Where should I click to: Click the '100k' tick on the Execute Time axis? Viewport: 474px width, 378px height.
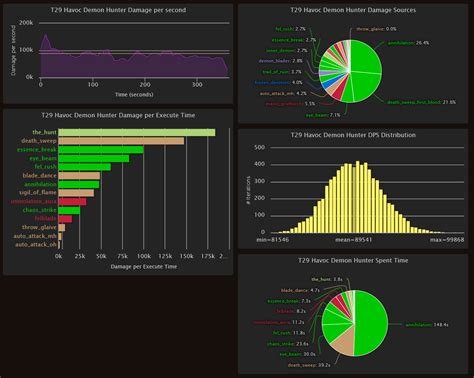144,256
